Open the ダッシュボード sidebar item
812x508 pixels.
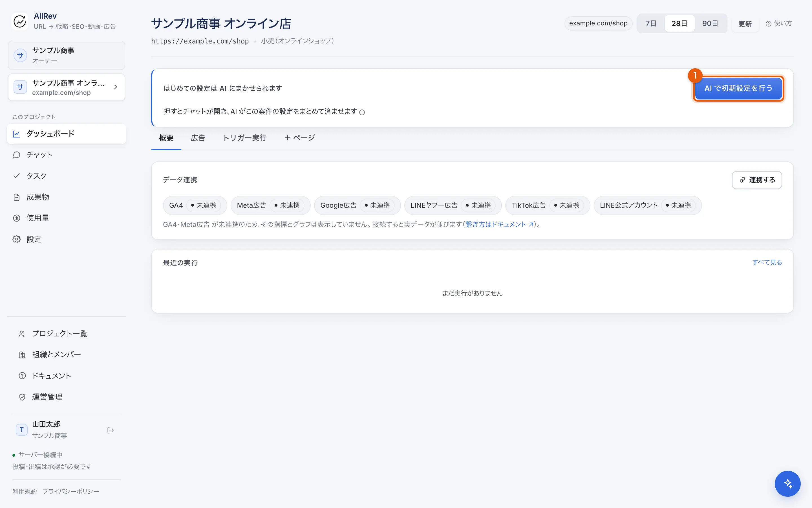pos(67,134)
